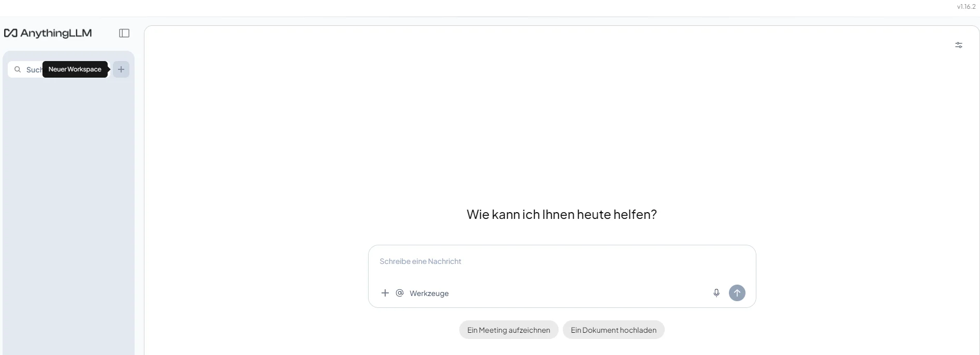Click the AnythingLLM logo

point(48,33)
